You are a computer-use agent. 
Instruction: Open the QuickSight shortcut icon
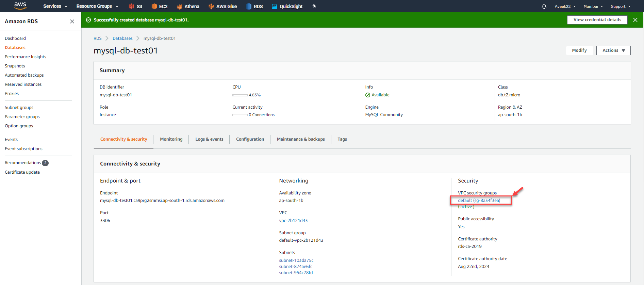pos(275,6)
